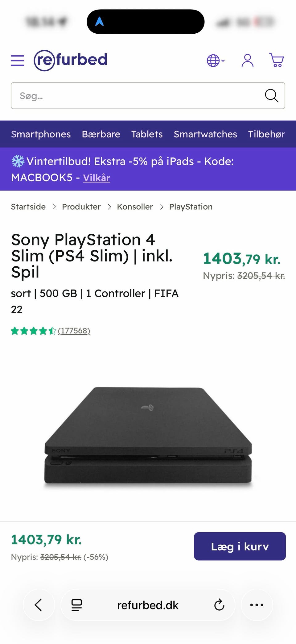Select the Smartphones category
The height and width of the screenshot is (644, 296).
click(41, 134)
